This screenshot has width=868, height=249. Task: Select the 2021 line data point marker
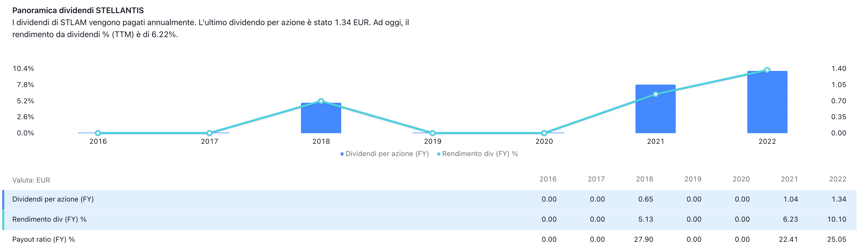pos(655,94)
